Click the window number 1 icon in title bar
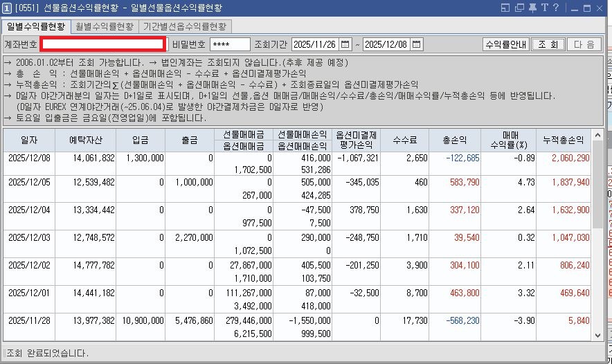This screenshot has height=364, width=612. click(x=7, y=8)
